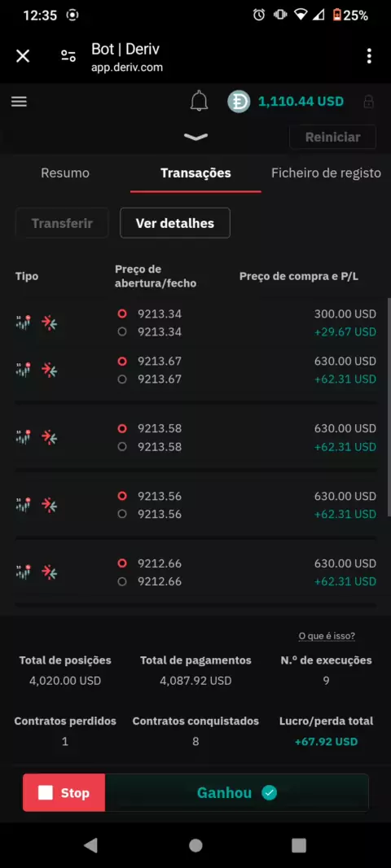391x868 pixels.
Task: Open the browser three-dot menu
Action: 369,56
